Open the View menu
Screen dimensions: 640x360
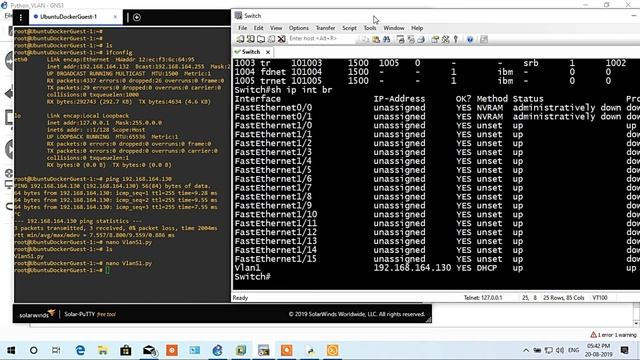click(276, 28)
